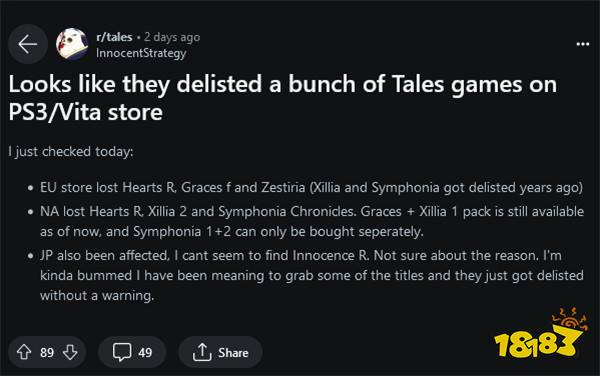Downvote the post with the down arrow
The width and height of the screenshot is (600, 376).
point(70,352)
